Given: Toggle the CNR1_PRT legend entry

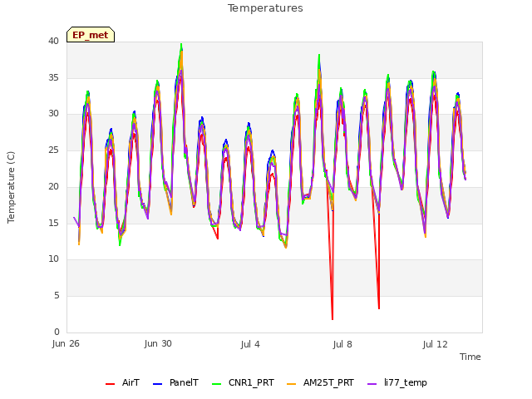Looking at the screenshot, I should (243, 382).
